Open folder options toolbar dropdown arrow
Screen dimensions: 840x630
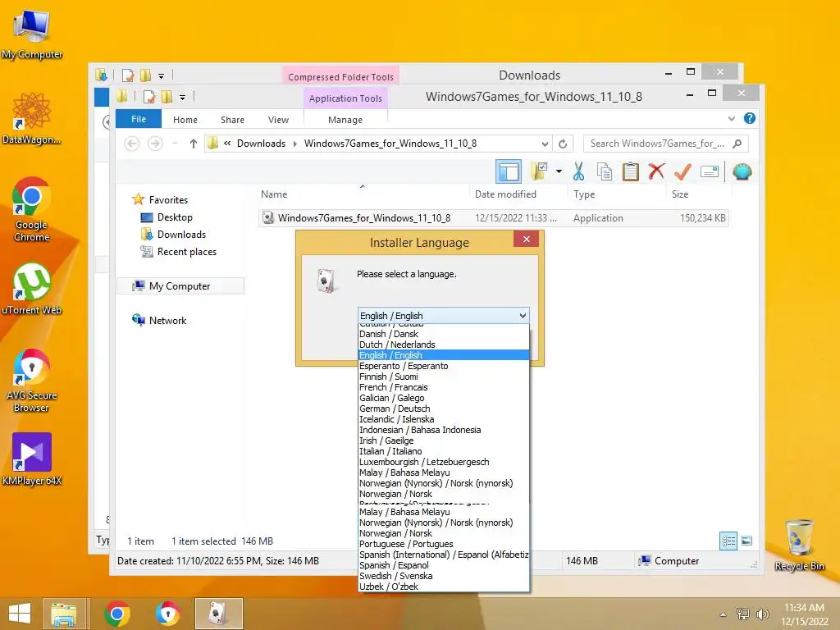[x=559, y=172]
